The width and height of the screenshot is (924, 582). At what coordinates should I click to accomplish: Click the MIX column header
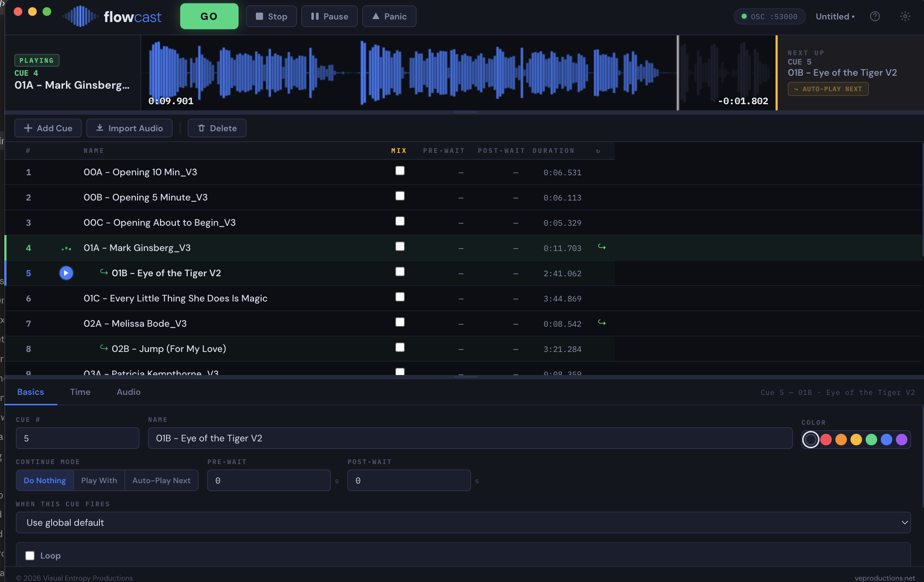[x=399, y=151]
